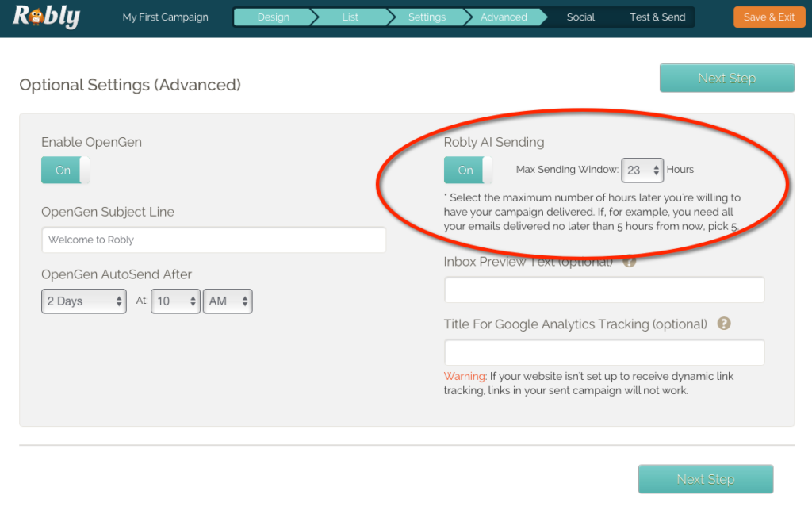812x510 pixels.
Task: Toggle the Enable OpenGen switch
Action: click(x=65, y=171)
